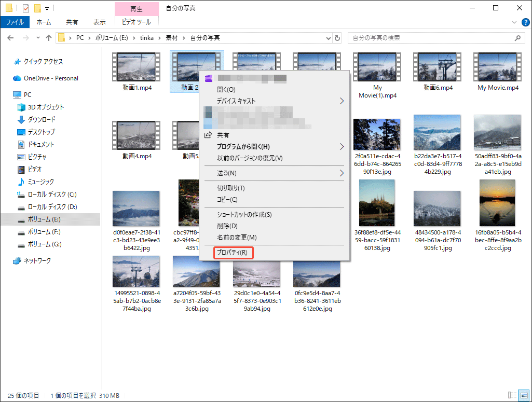Switch to the ホーム ribbon tab
The height and width of the screenshot is (402, 532).
coord(44,22)
